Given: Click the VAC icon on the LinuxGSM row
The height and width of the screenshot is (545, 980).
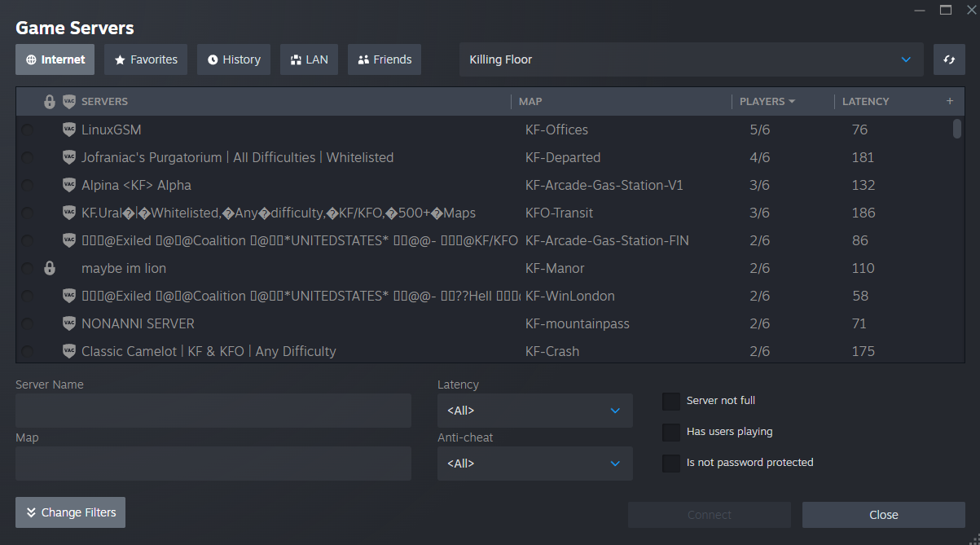Looking at the screenshot, I should (x=69, y=130).
